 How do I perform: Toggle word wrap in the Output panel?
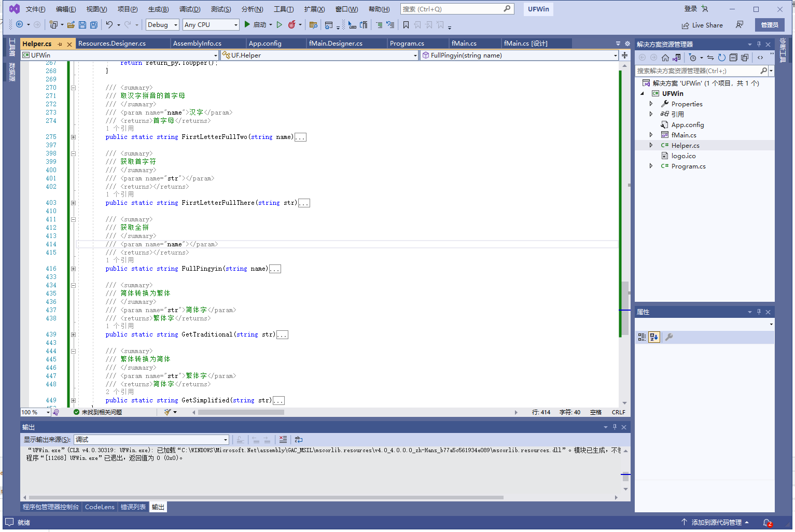[x=299, y=439]
